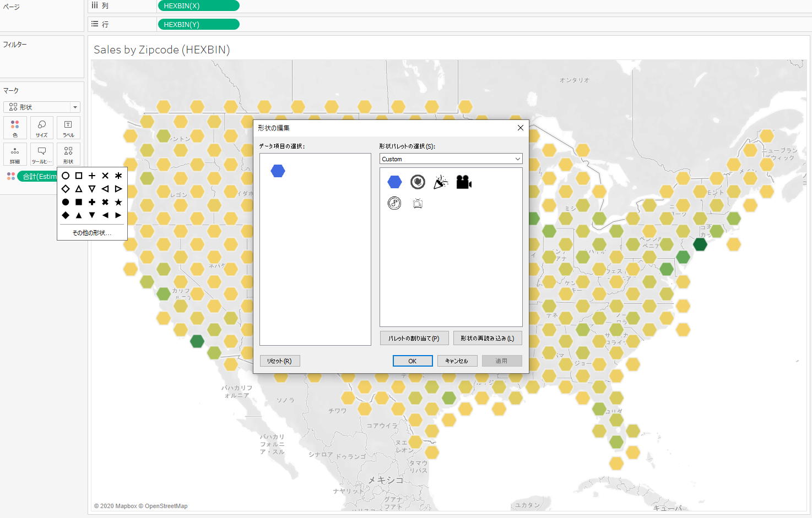
Task: Click the キャンセル button
Action: coord(457,361)
